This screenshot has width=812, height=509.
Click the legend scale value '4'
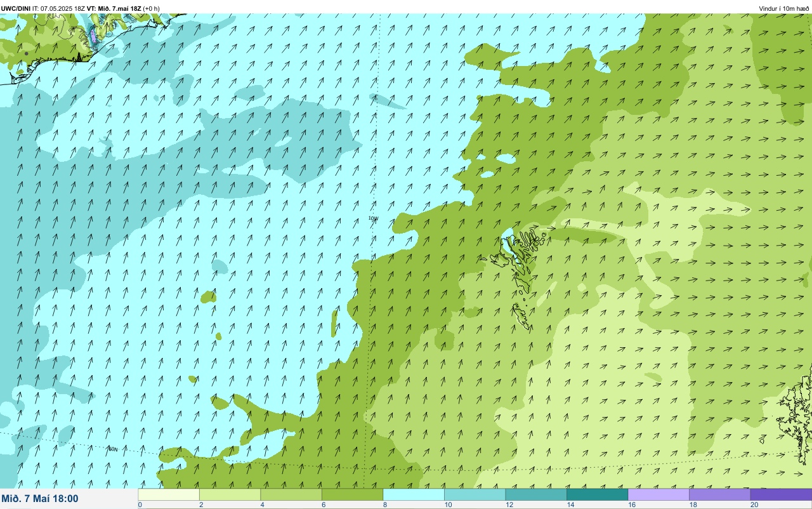point(262,505)
